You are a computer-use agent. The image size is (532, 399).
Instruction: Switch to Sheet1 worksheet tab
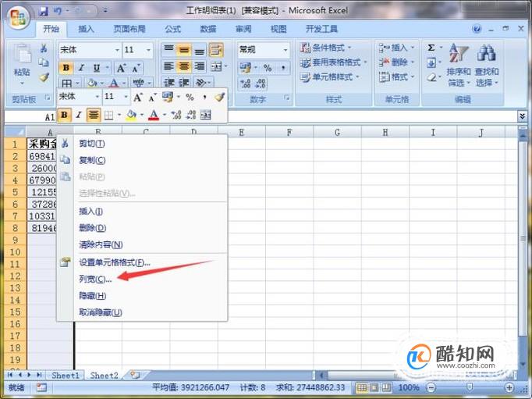(x=66, y=376)
